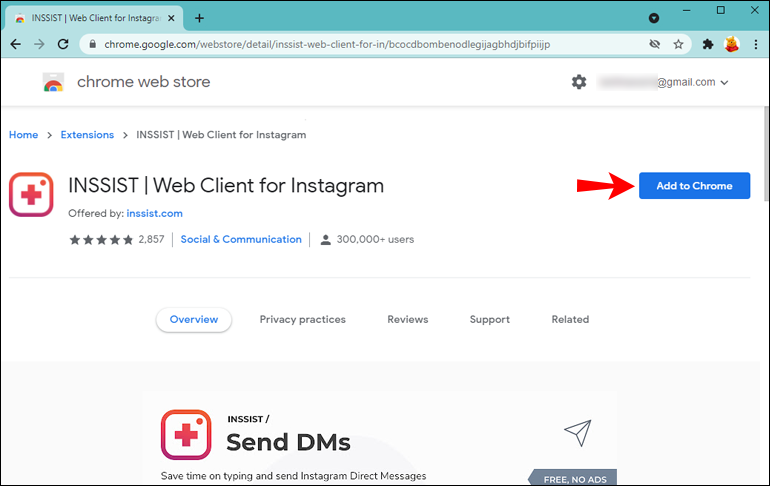Click the INSSIST extension icon beside the title
770x486 pixels.
tap(31, 194)
